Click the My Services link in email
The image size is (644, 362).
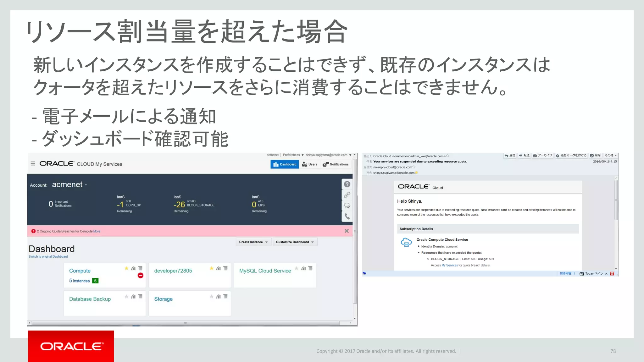point(450,265)
